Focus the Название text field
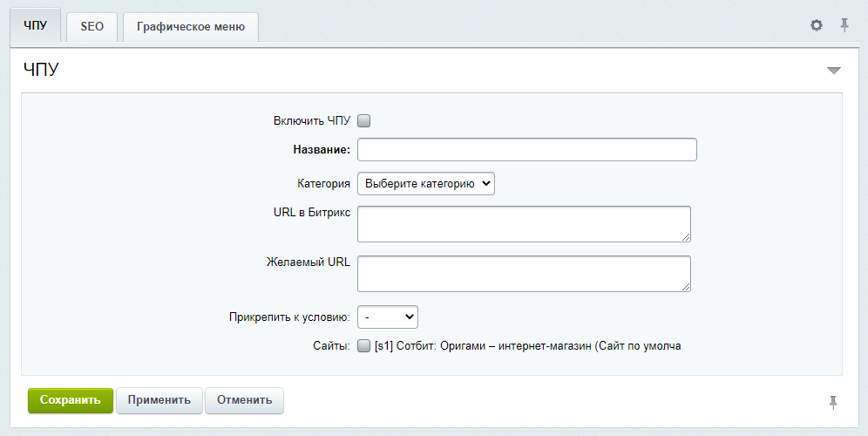 click(x=527, y=150)
